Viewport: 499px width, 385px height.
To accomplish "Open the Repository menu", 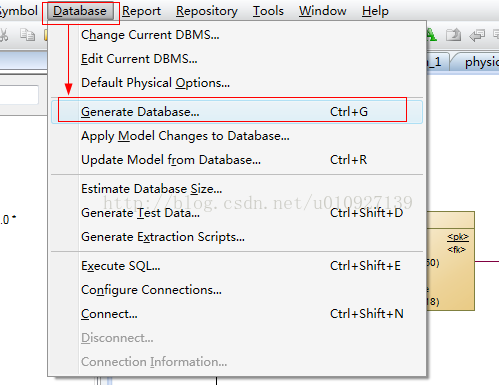I will click(207, 11).
